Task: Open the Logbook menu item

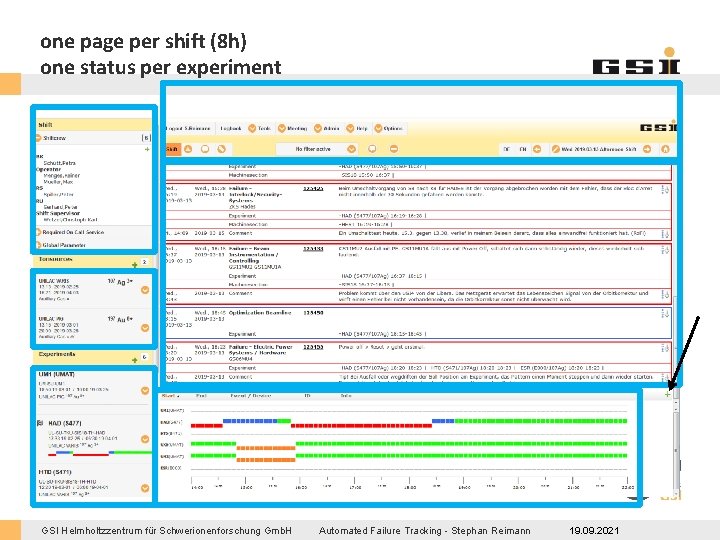Action: (231, 129)
